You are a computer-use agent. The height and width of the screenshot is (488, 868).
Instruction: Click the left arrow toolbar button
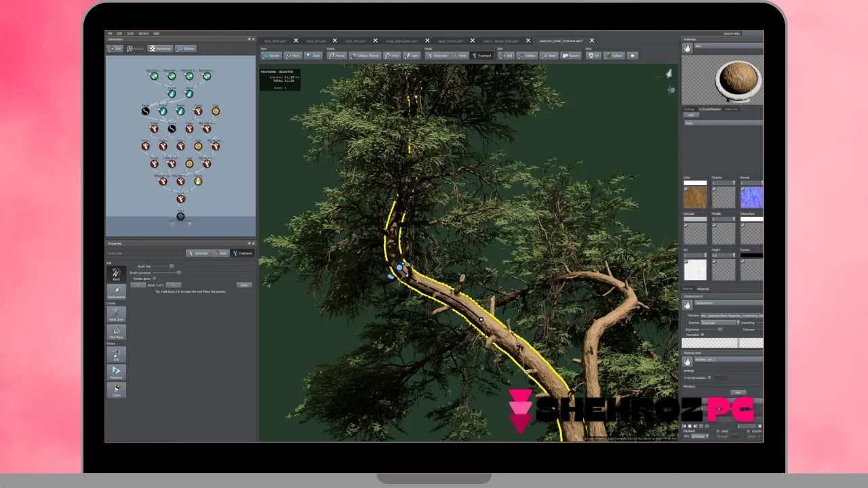pyautogui.click(x=632, y=56)
